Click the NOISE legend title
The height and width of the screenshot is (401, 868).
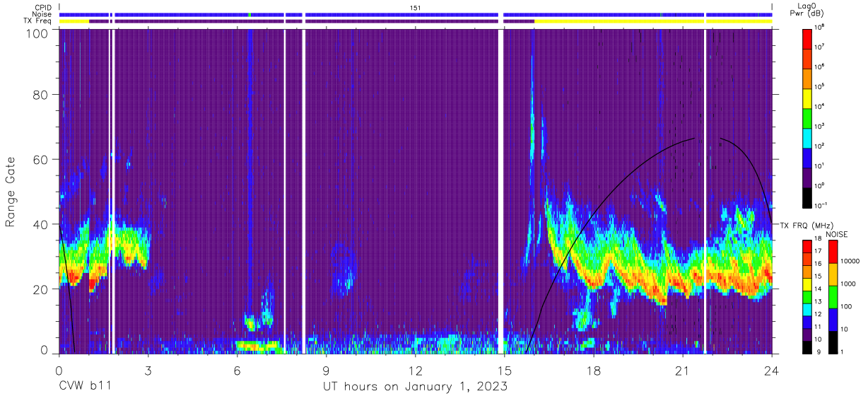point(838,234)
